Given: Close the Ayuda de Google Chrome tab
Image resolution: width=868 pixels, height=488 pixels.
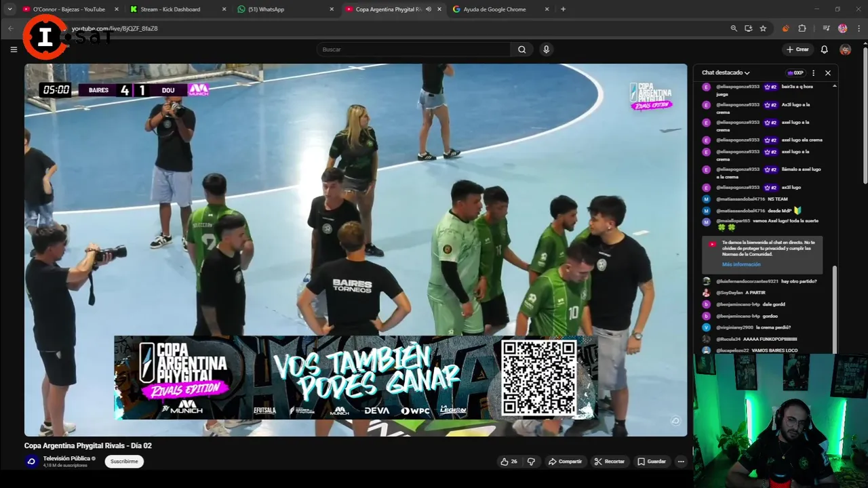Looking at the screenshot, I should [547, 9].
